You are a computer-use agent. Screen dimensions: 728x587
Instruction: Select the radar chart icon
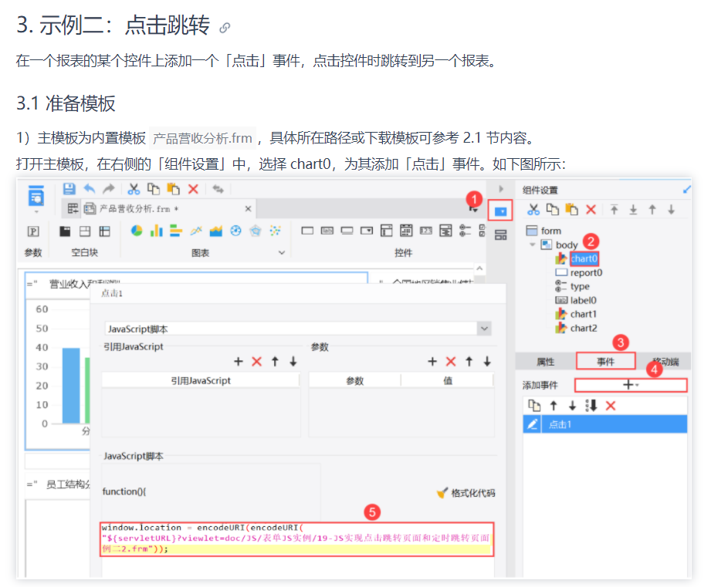[x=256, y=231]
